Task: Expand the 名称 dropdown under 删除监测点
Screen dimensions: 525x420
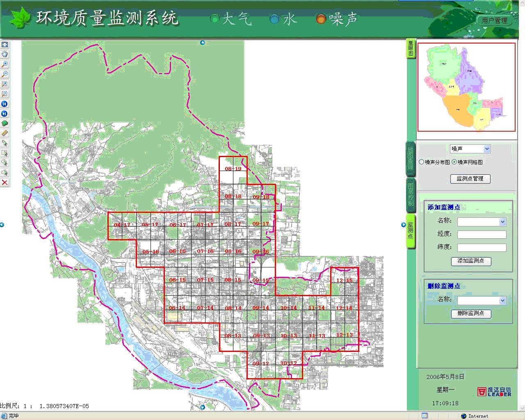Action: [502, 301]
